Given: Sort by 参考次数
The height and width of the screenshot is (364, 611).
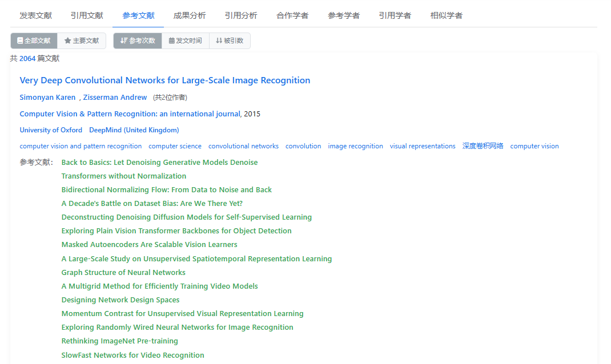Looking at the screenshot, I should click(x=138, y=41).
